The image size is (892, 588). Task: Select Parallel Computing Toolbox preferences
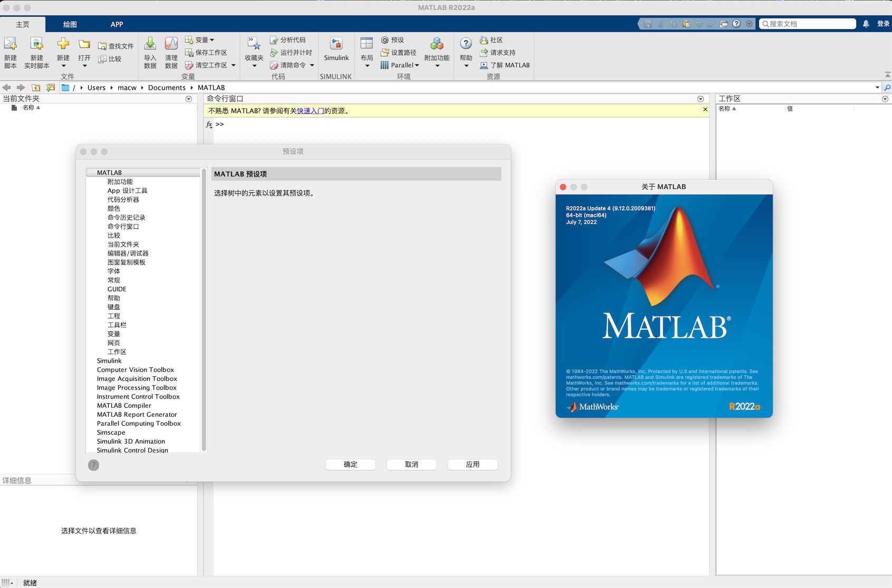tap(139, 424)
